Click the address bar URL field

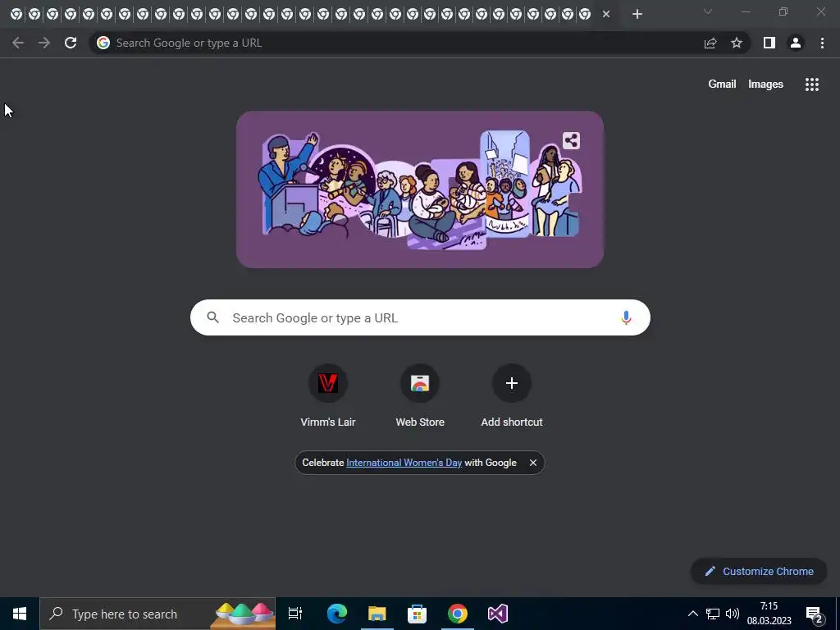click(396, 43)
